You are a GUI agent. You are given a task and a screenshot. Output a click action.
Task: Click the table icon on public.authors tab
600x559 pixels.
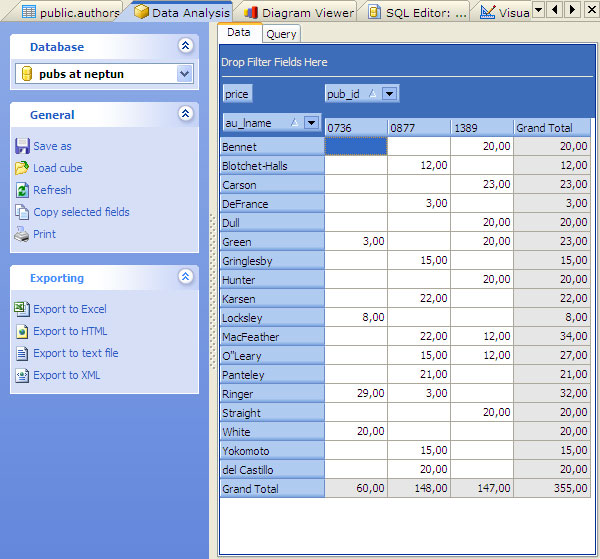[29, 12]
